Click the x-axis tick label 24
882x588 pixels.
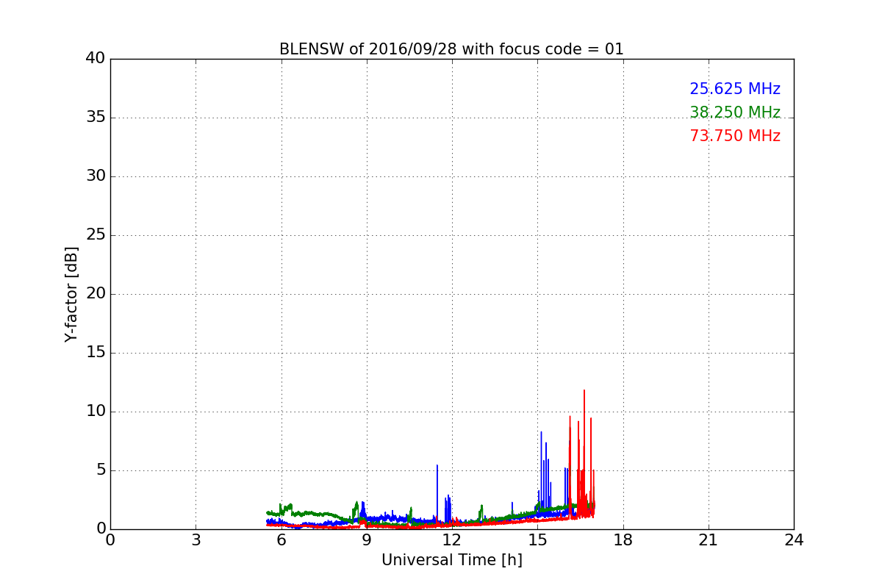pos(794,540)
